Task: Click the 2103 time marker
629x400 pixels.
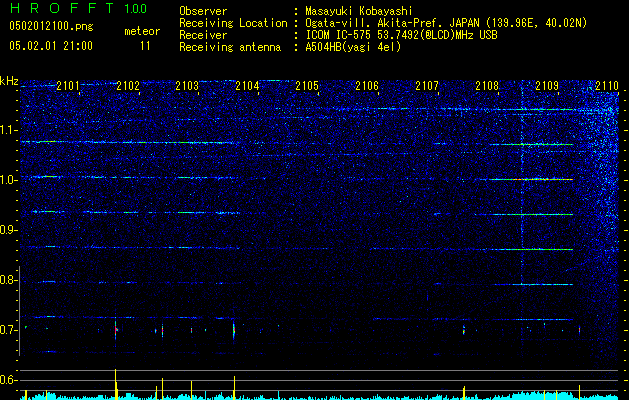Action: coord(187,85)
